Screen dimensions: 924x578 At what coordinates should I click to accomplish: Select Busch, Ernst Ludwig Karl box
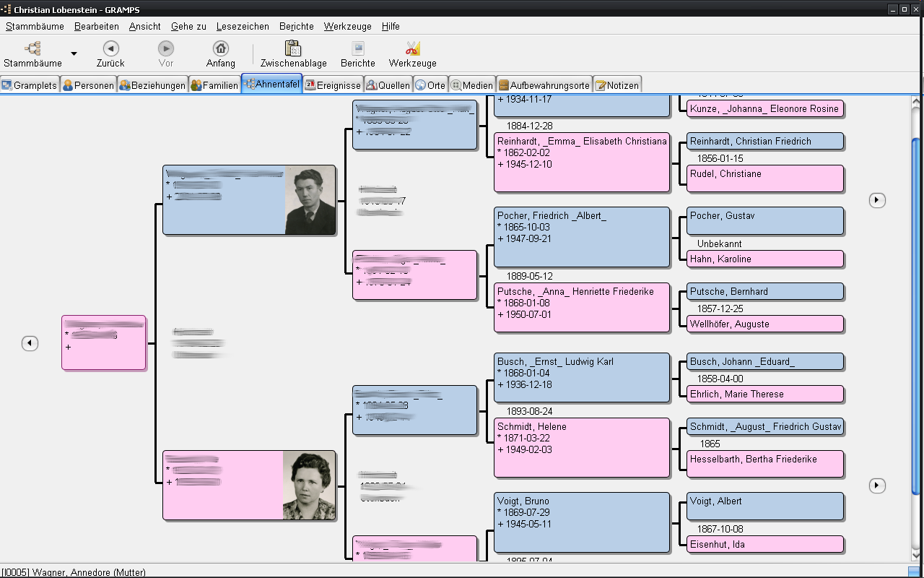tap(582, 377)
